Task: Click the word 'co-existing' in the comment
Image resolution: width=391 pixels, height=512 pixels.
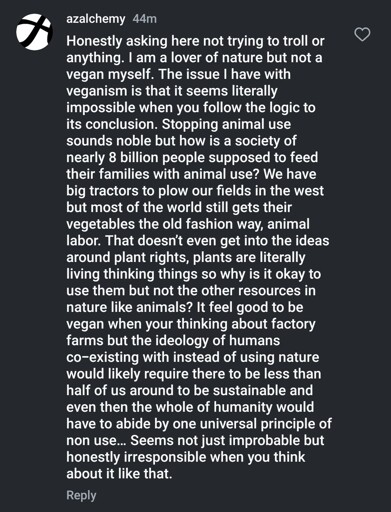Action: [102, 357]
